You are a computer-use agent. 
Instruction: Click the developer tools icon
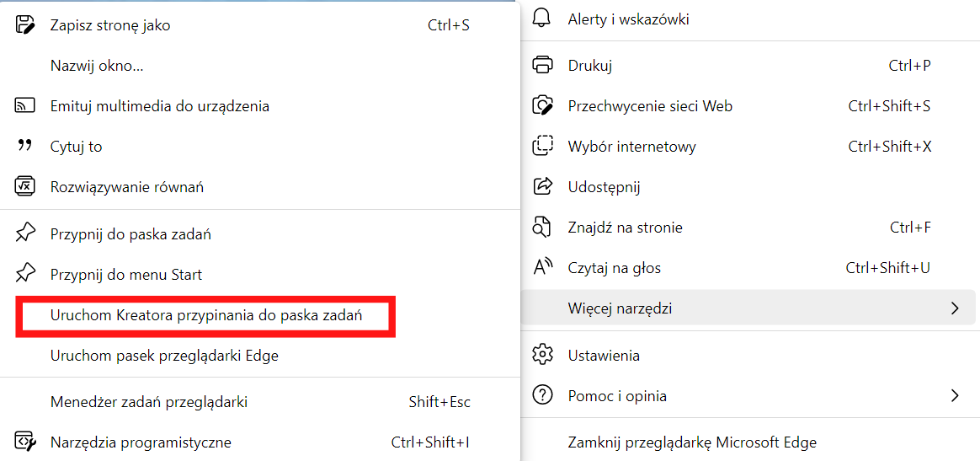coord(24,442)
